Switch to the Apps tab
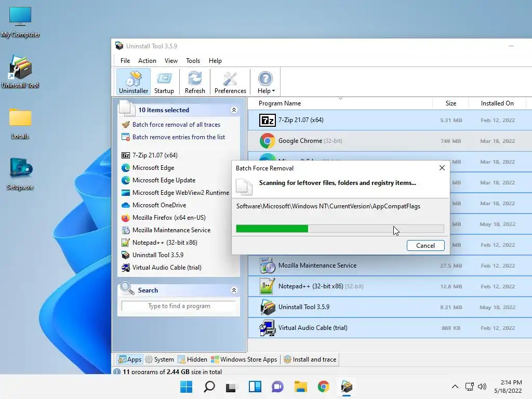This screenshot has height=399, width=532. coord(129,360)
